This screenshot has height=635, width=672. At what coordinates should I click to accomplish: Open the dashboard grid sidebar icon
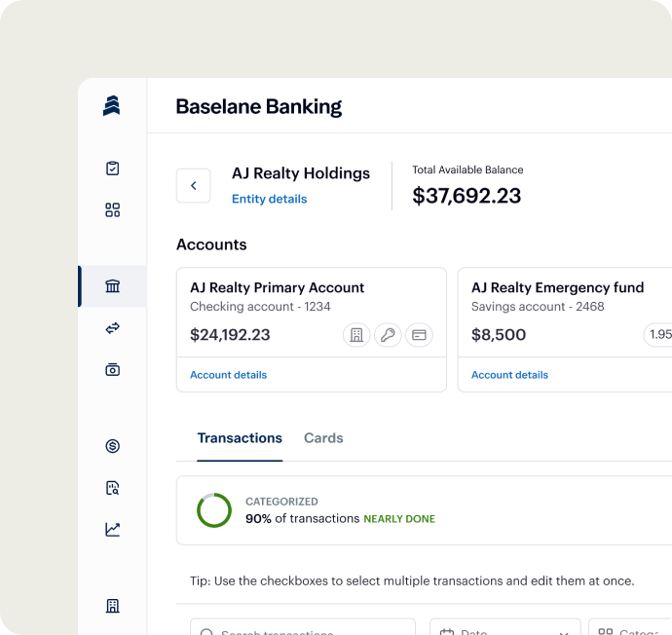[112, 210]
